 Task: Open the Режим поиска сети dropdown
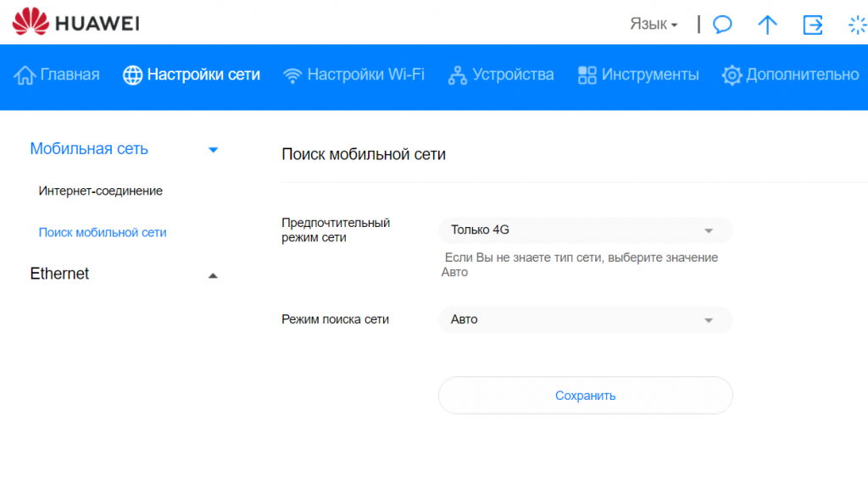(585, 320)
